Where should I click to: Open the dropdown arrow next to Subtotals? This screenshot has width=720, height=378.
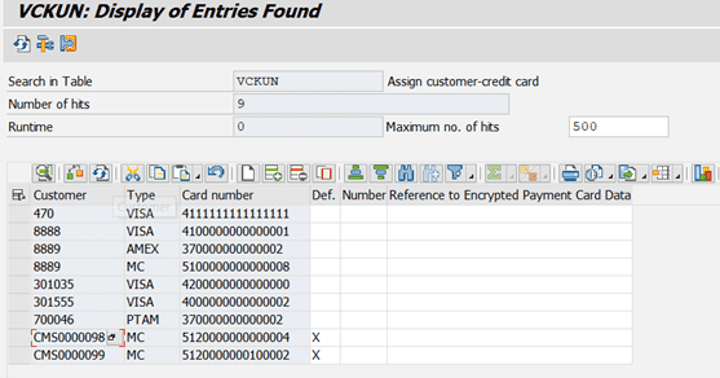pos(544,175)
